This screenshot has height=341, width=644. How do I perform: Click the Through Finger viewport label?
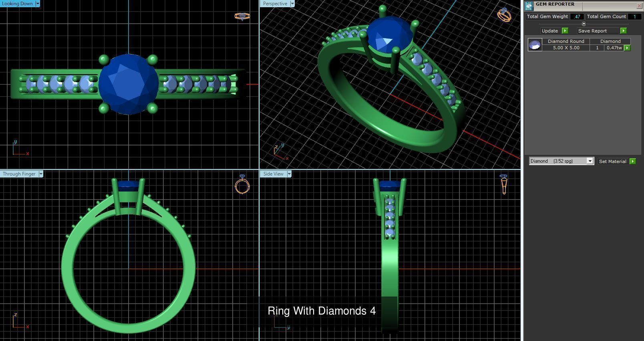[x=19, y=174]
